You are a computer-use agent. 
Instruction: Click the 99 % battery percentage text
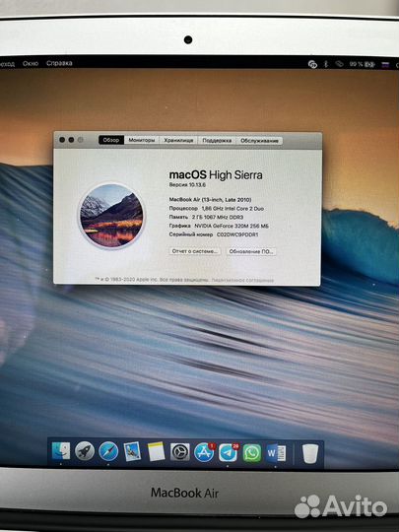tap(357, 64)
